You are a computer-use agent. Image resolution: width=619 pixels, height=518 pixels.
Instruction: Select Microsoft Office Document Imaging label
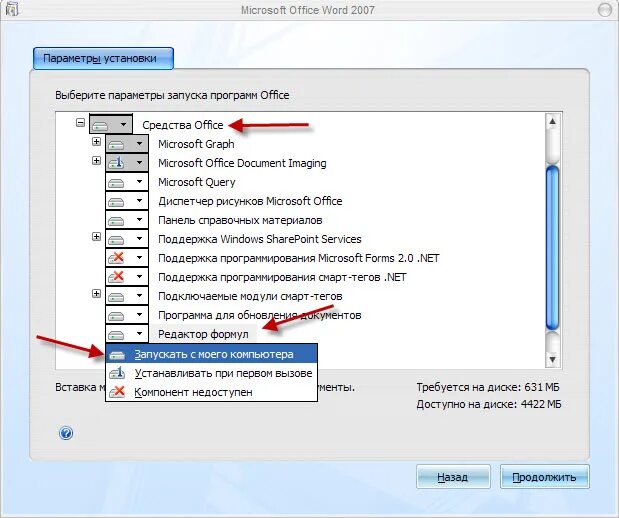click(x=242, y=163)
